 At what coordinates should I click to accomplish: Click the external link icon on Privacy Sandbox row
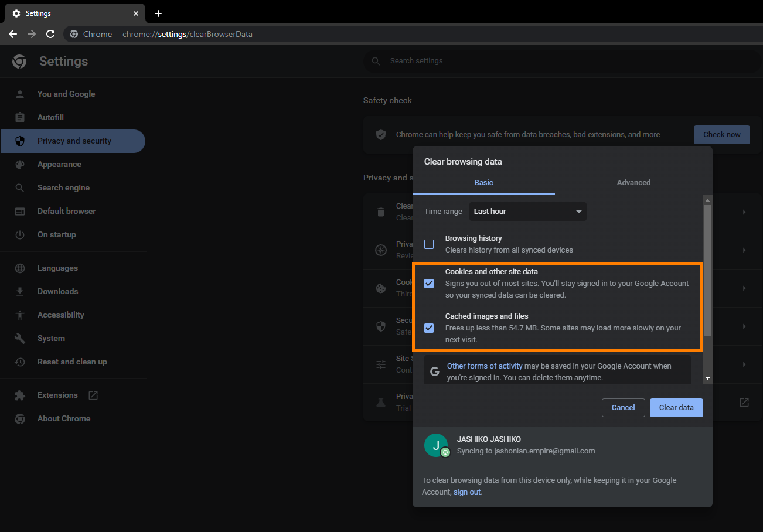(744, 402)
